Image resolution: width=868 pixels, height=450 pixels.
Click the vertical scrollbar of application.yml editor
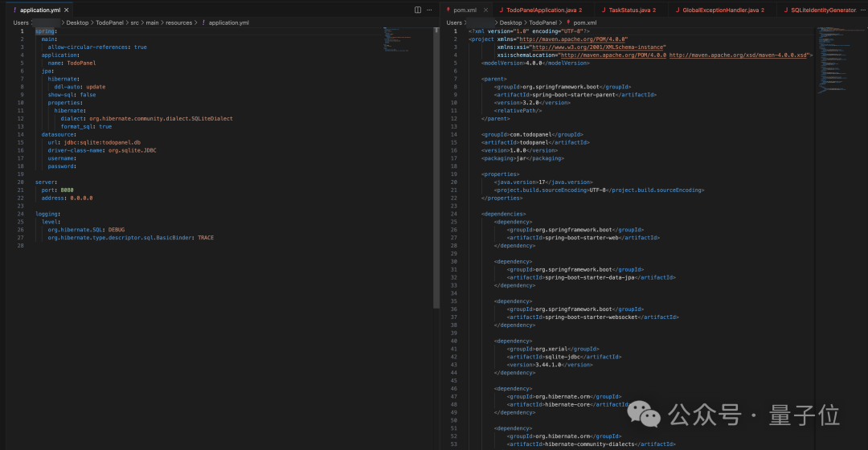(x=436, y=168)
